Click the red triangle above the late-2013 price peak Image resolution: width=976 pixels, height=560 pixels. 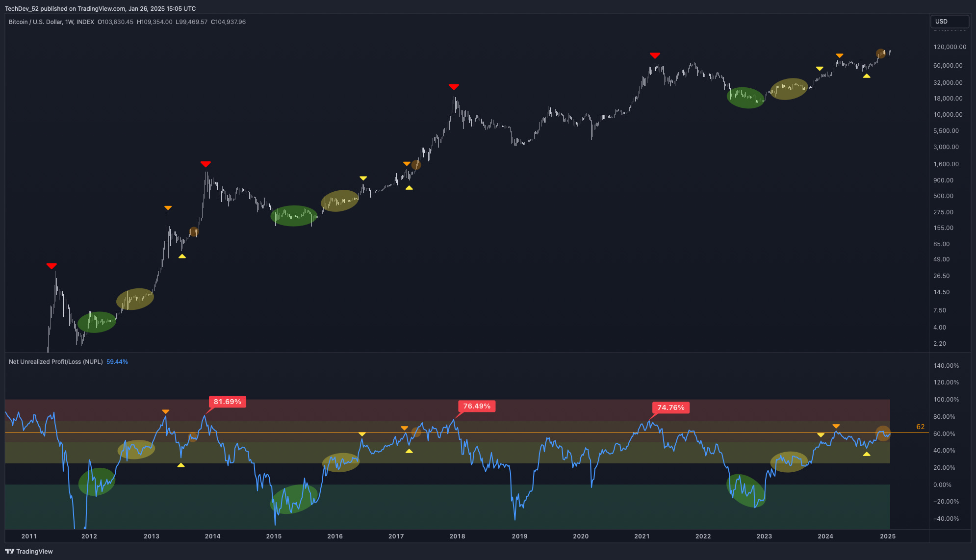click(205, 164)
